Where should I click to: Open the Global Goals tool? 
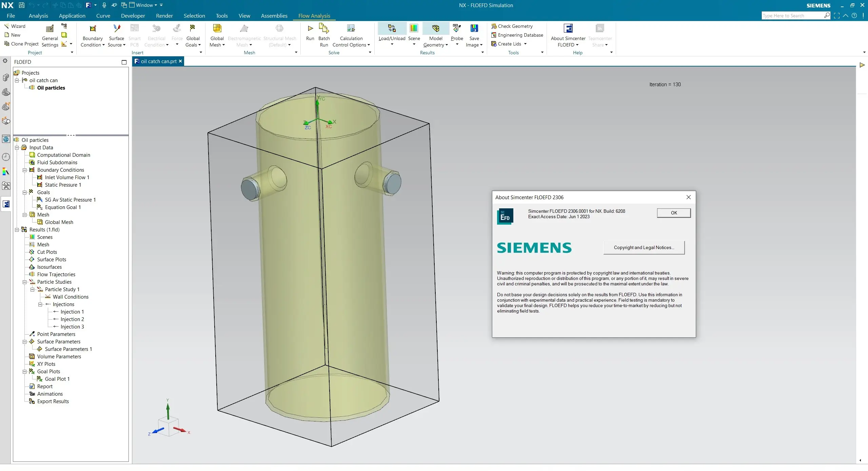[193, 35]
